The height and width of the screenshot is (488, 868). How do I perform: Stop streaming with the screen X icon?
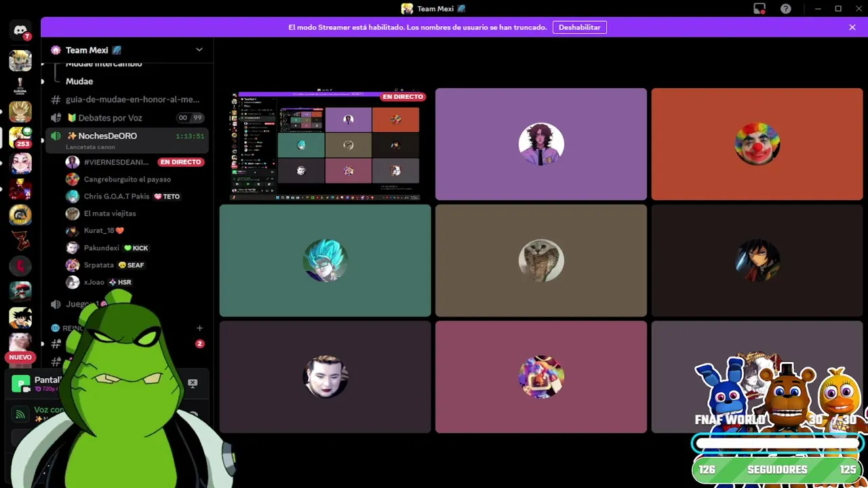point(193,384)
